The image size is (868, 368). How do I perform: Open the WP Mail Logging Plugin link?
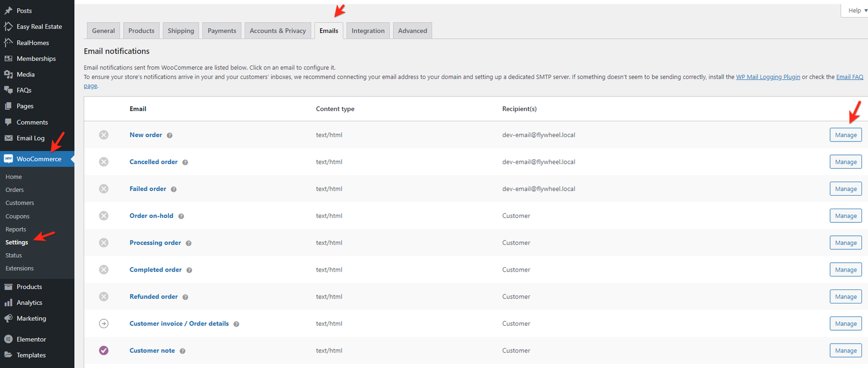[x=768, y=77]
